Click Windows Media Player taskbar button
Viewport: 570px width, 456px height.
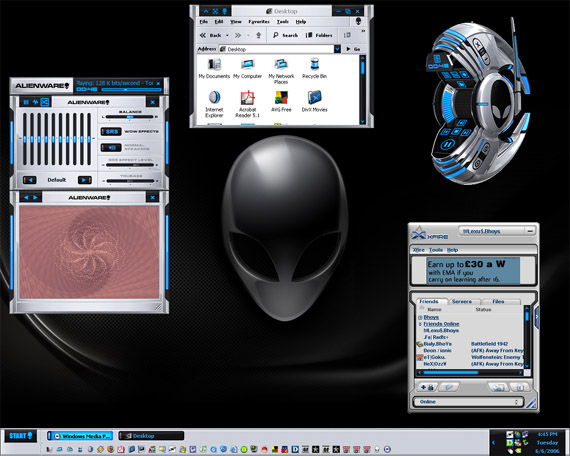pos(80,436)
